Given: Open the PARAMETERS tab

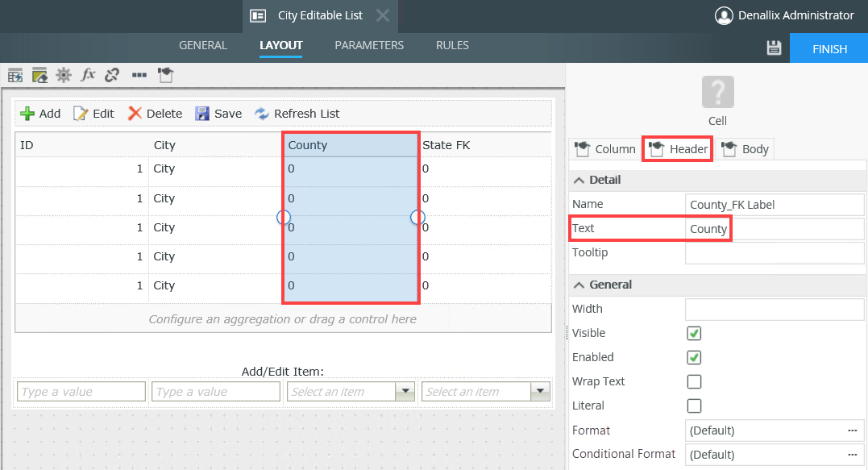Looking at the screenshot, I should pyautogui.click(x=369, y=45).
